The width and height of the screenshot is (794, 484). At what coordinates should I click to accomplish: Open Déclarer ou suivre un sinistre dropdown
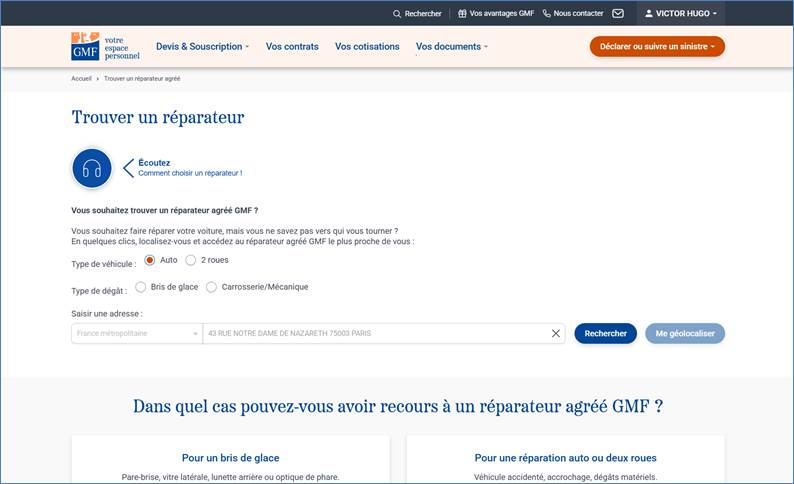coord(656,46)
